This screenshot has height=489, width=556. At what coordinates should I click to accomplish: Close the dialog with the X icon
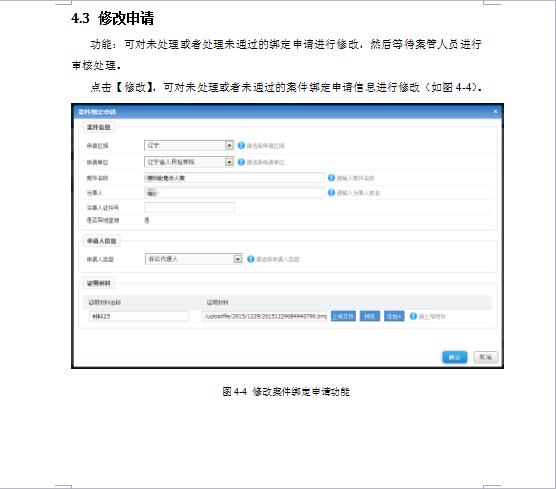coord(495,112)
